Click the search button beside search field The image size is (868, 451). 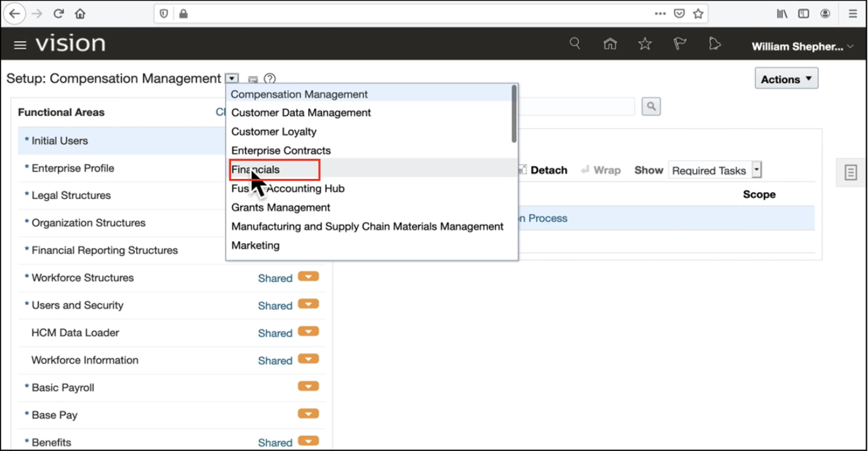[x=651, y=106]
